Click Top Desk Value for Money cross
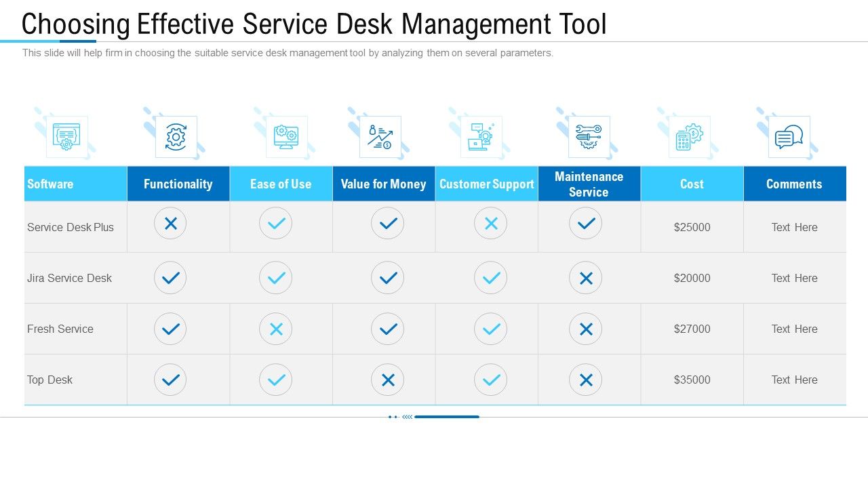 (x=388, y=380)
